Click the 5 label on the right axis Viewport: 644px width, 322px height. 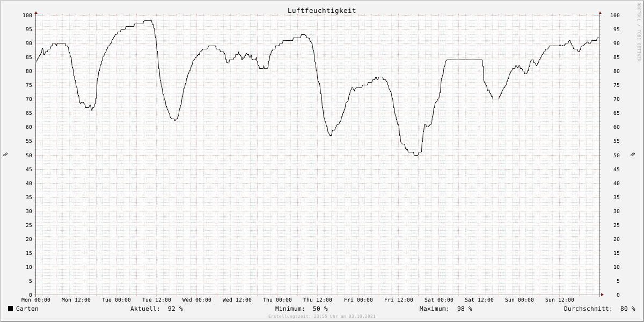[x=618, y=281]
